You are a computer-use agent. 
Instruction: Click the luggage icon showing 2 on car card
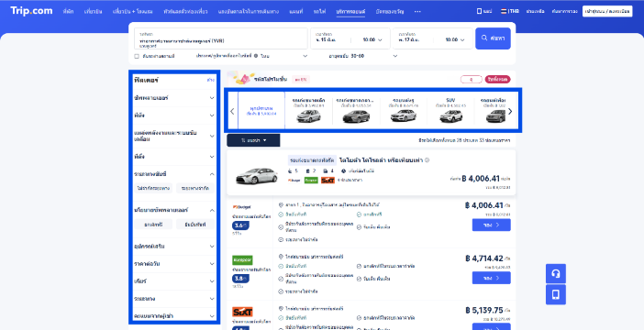pyautogui.click(x=307, y=171)
